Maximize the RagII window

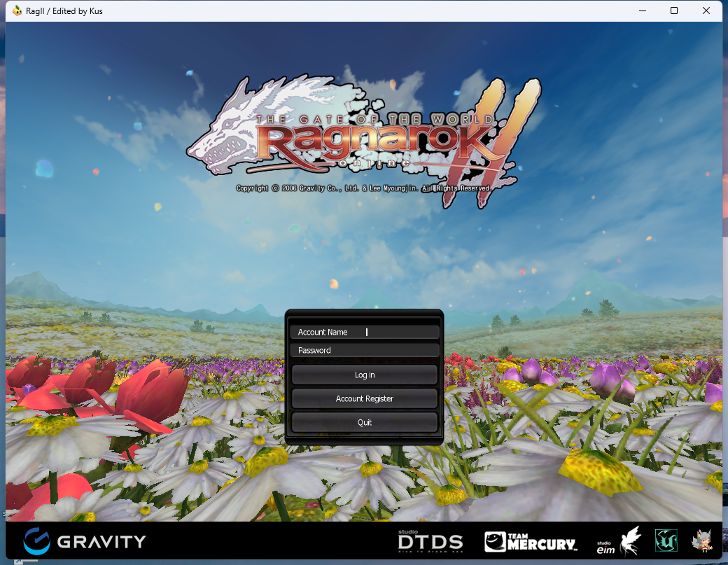click(674, 11)
